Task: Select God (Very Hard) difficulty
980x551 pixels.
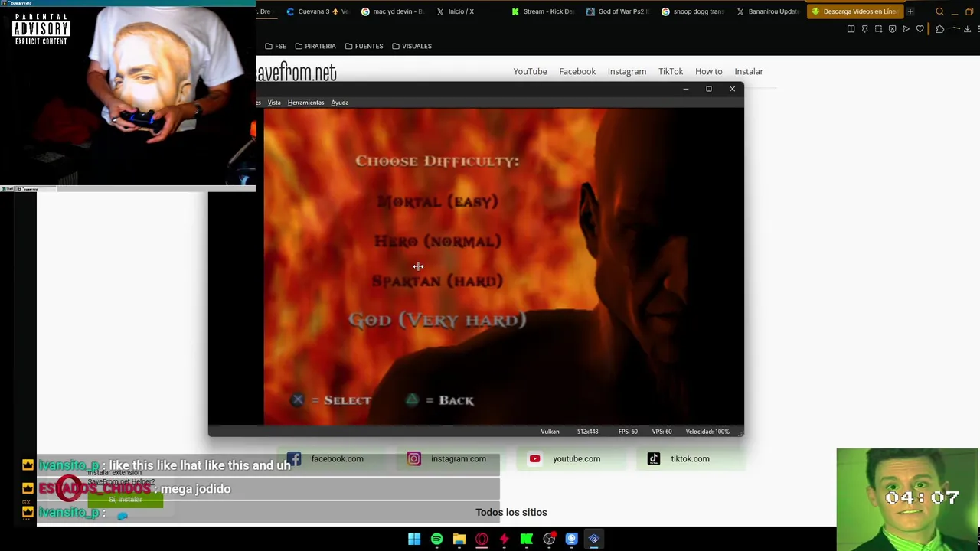Action: [x=438, y=320]
